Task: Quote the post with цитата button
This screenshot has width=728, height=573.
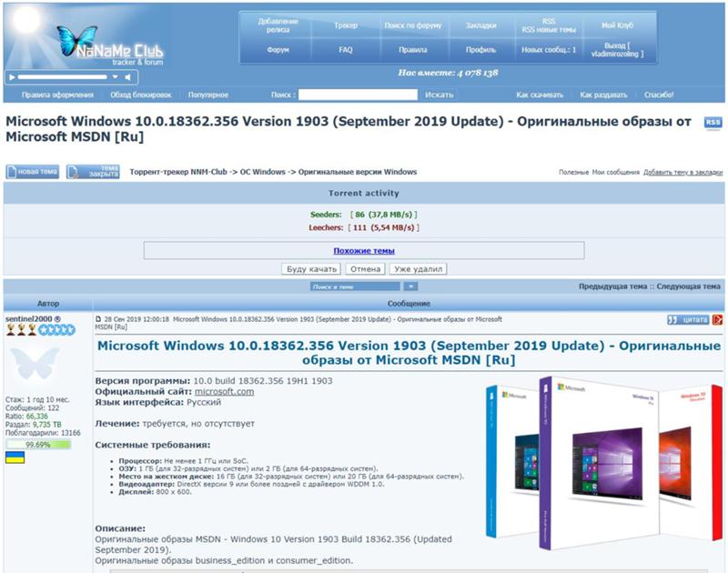Action: pyautogui.click(x=688, y=319)
